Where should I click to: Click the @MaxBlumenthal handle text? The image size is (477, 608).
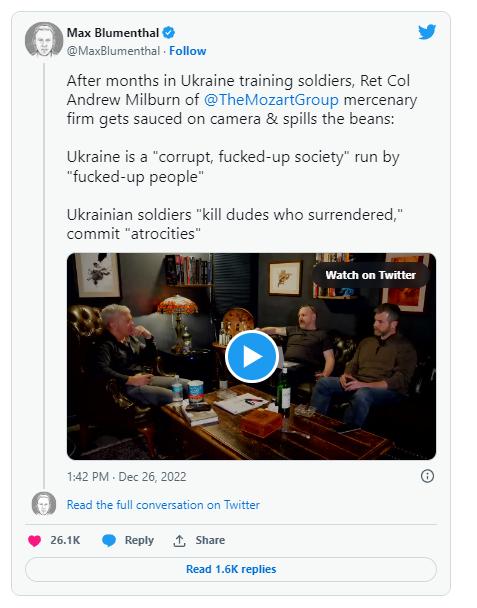113,51
